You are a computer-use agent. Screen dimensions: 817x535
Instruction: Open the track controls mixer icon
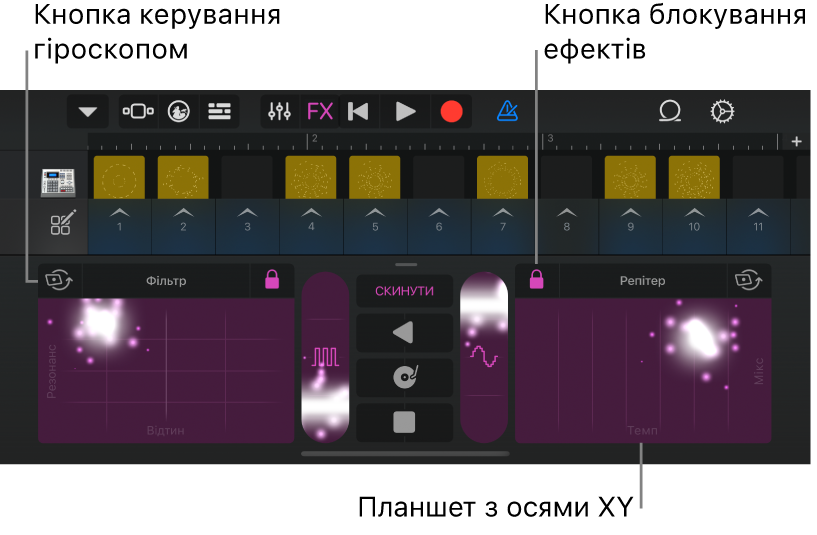tap(280, 111)
